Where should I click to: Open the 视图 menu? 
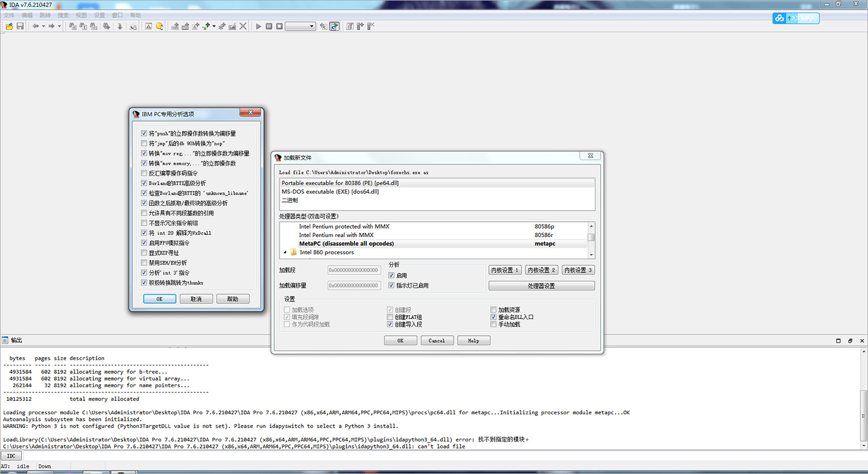[81, 15]
